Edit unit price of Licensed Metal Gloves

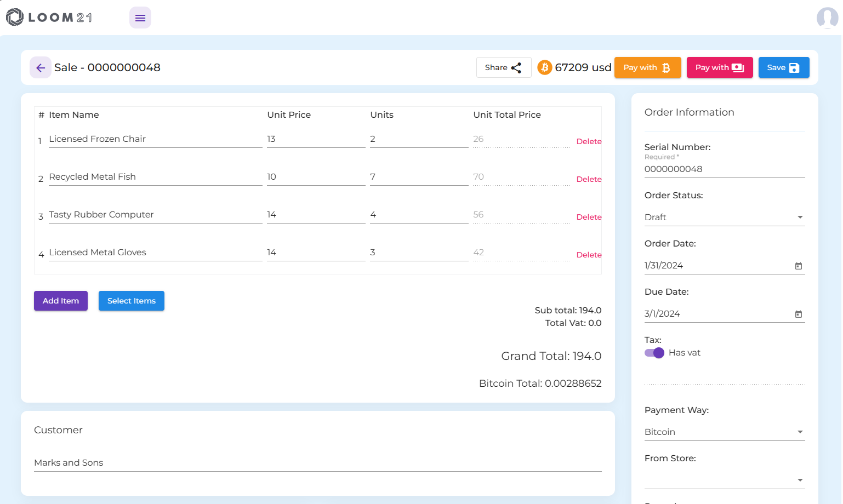pos(316,253)
